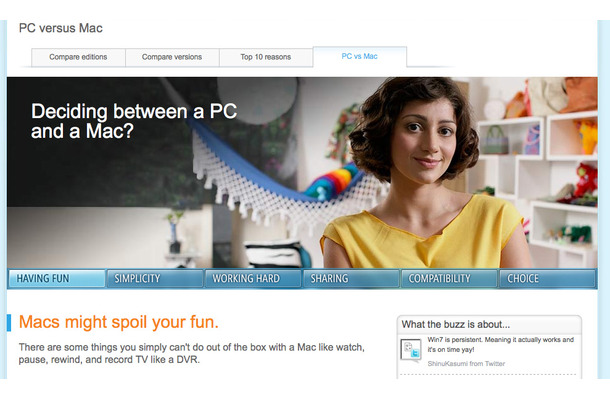This screenshot has width=610, height=400.
Task: Select the Top 10 reasons tab
Action: pos(266,57)
